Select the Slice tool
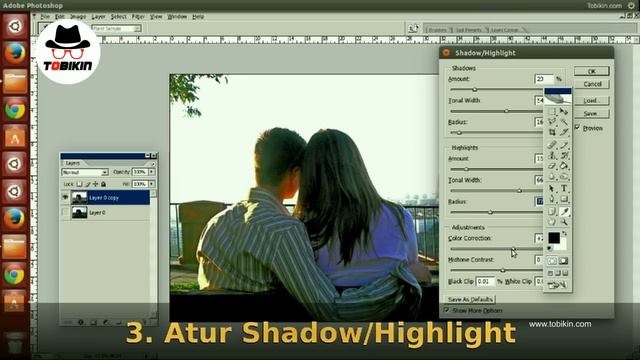The width and height of the screenshot is (640, 360). (564, 132)
